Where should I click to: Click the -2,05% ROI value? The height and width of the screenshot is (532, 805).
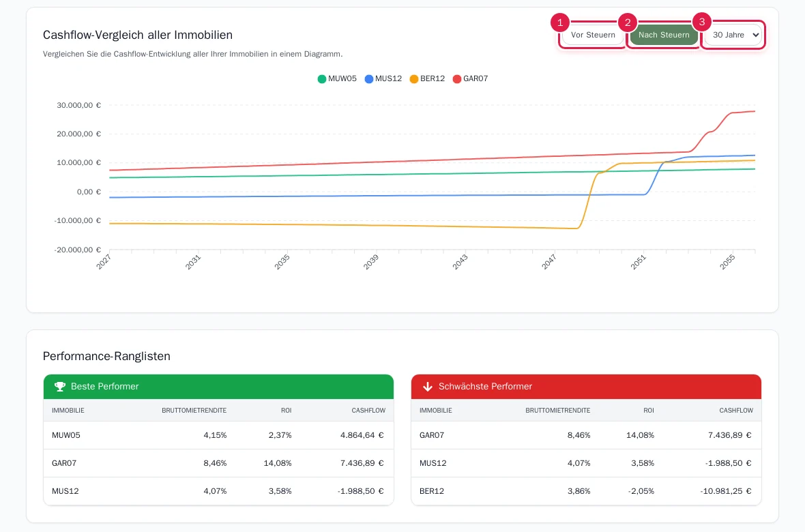pos(641,491)
